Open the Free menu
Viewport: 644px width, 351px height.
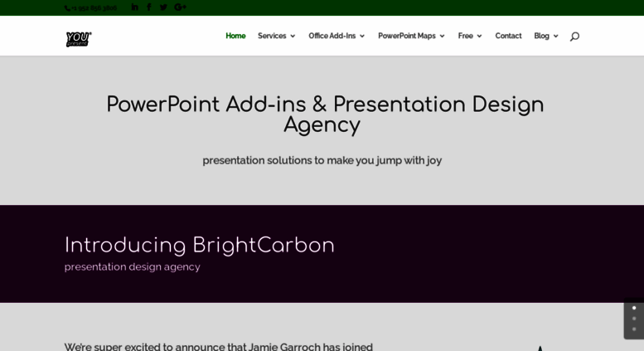pos(465,36)
